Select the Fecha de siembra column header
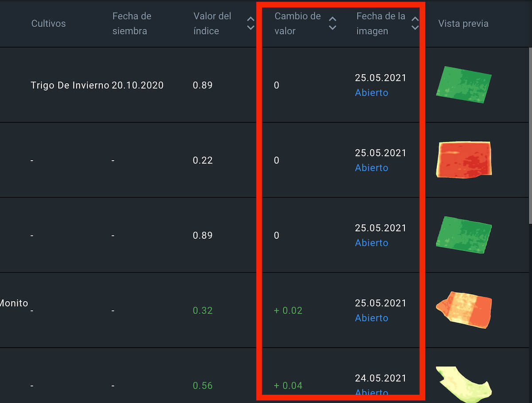Screen dimensions: 532x403 click(x=132, y=23)
